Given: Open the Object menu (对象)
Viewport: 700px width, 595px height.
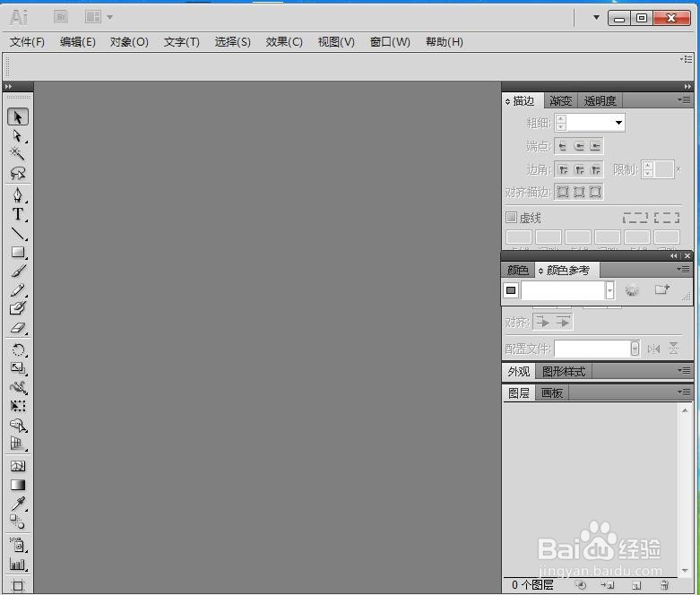Looking at the screenshot, I should pyautogui.click(x=129, y=42).
